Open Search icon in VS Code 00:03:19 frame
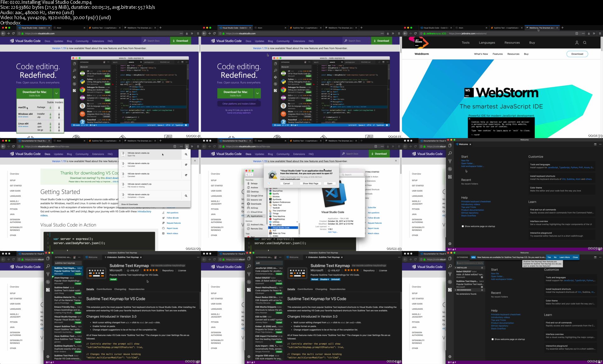Image resolution: width=603 pixels, height=364 pixels. pyautogui.click(x=450, y=153)
